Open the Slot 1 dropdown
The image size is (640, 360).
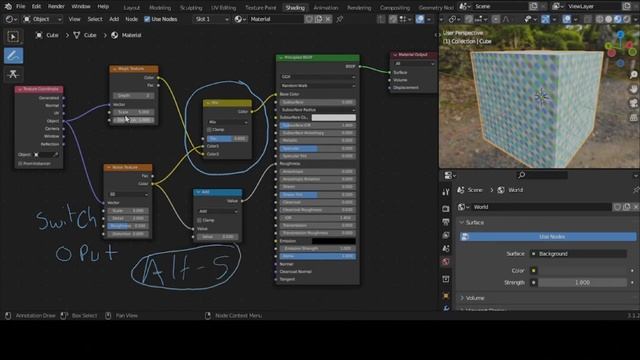tap(211, 19)
